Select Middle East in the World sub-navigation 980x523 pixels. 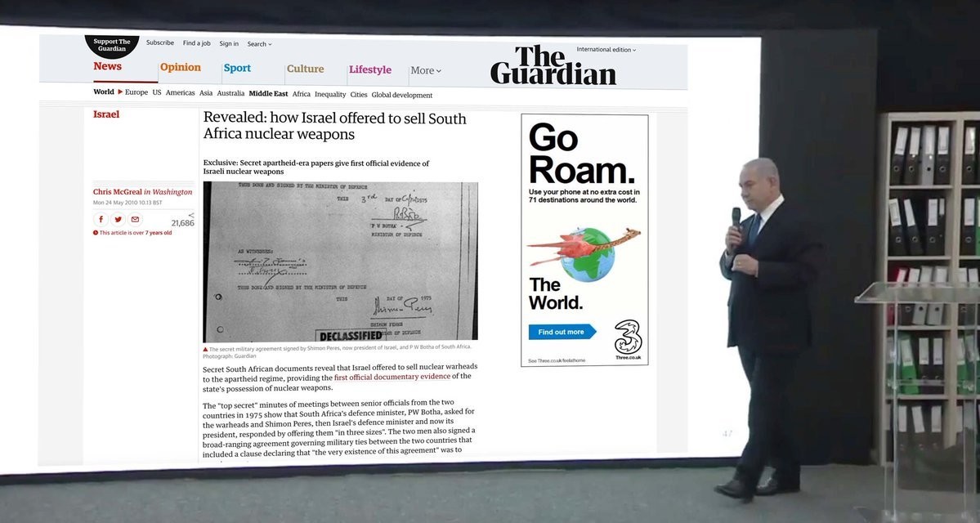(268, 94)
